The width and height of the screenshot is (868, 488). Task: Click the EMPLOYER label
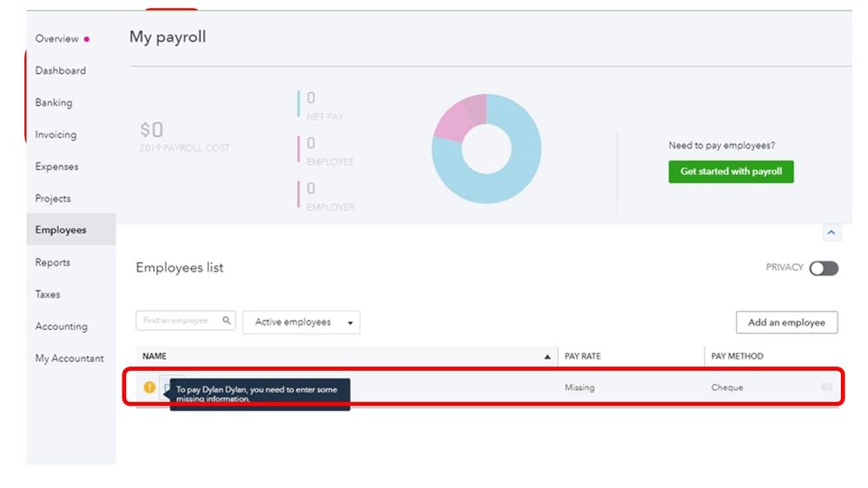coord(330,208)
